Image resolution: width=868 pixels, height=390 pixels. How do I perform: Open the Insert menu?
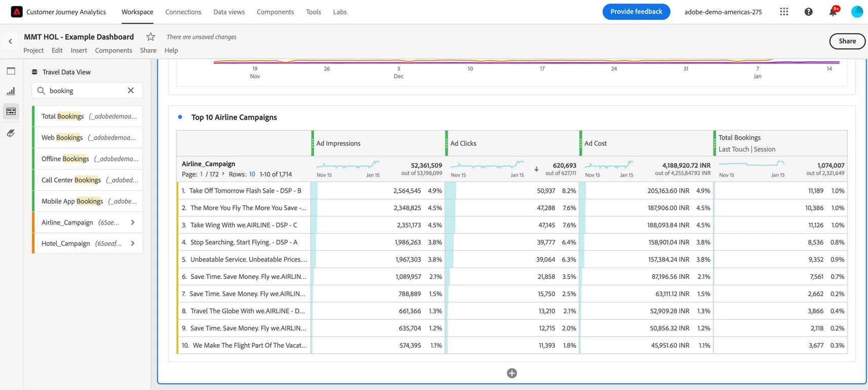tap(78, 50)
